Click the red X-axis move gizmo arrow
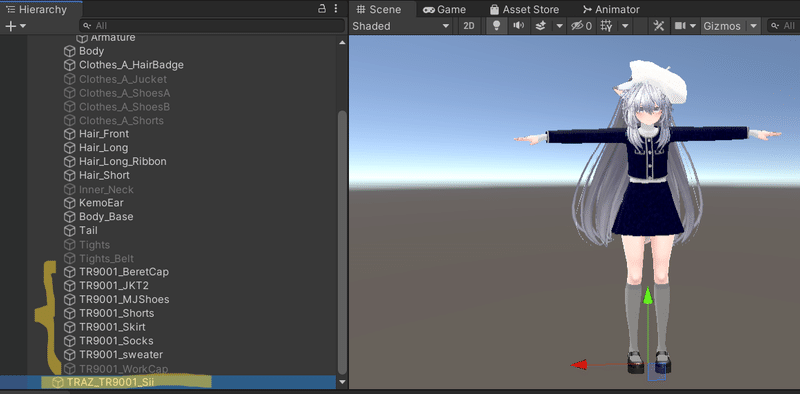This screenshot has height=394, width=800. point(579,364)
